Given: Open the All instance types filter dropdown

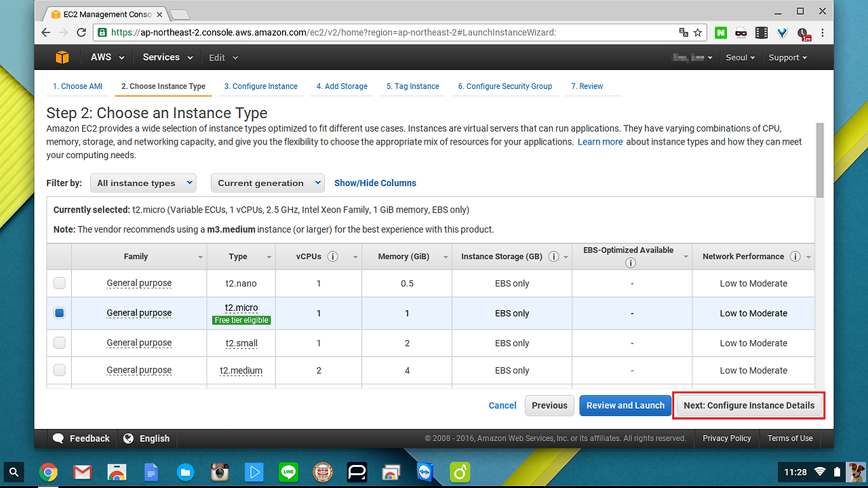Looking at the screenshot, I should [143, 183].
